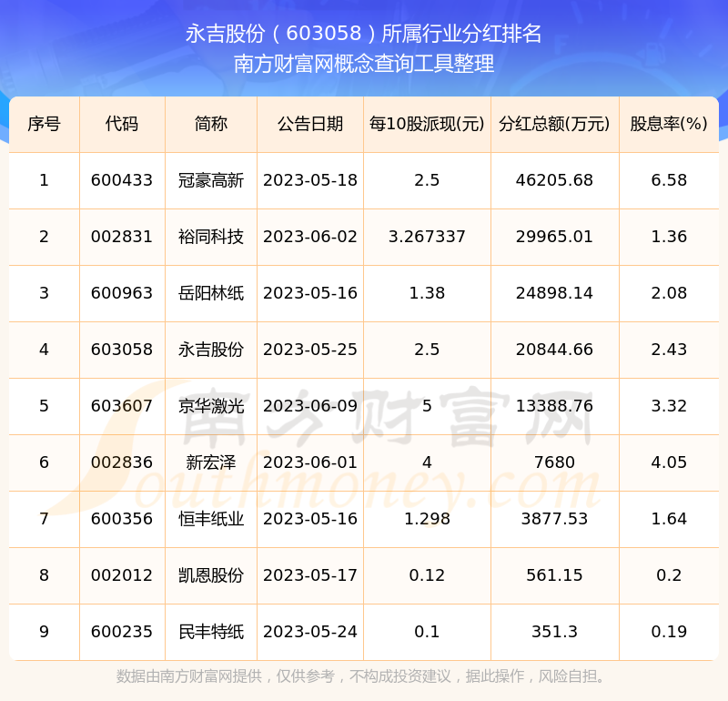Viewport: 728px width, 701px height.
Task: Select stock code 600433
Action: 122,180
